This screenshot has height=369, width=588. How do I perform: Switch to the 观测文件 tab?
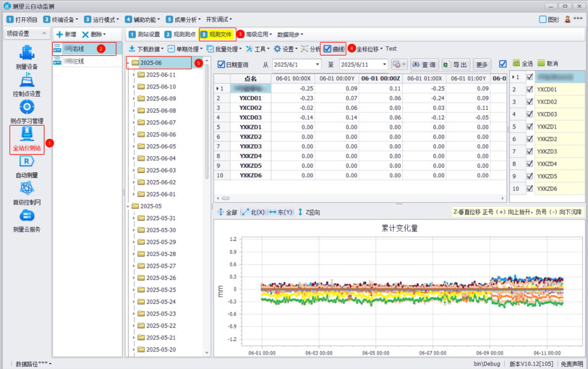coord(217,34)
